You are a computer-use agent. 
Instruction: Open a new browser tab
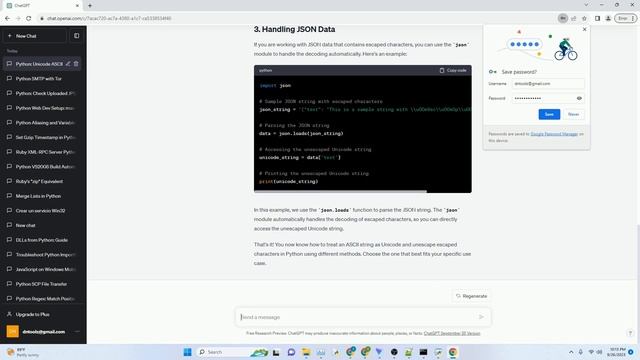coord(90,6)
